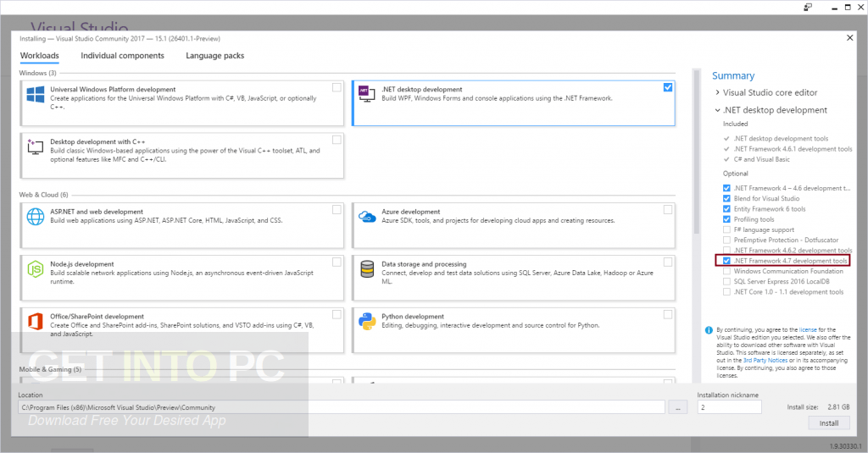
Task: Uncheck .NET Framework 4.7 development tools
Action: (726, 261)
